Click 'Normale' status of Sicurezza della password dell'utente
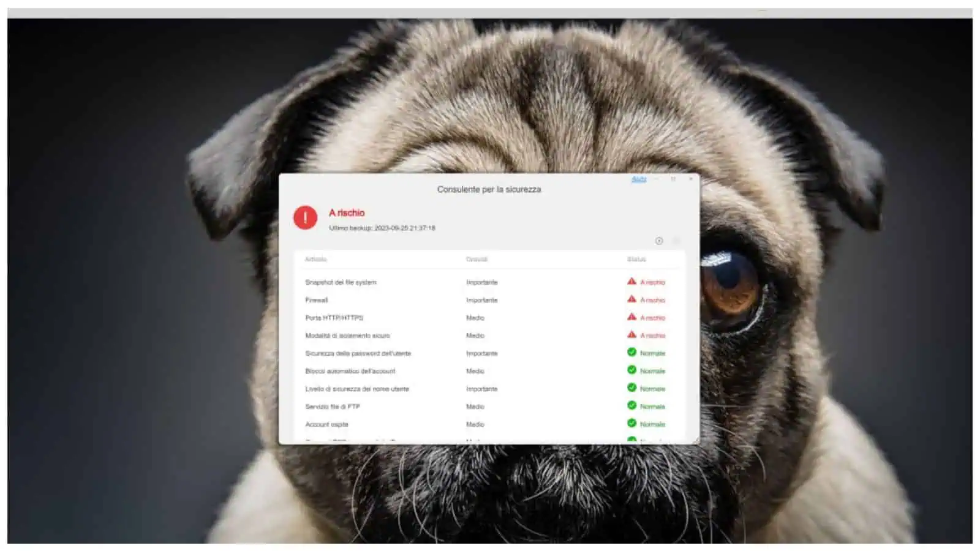 click(652, 353)
